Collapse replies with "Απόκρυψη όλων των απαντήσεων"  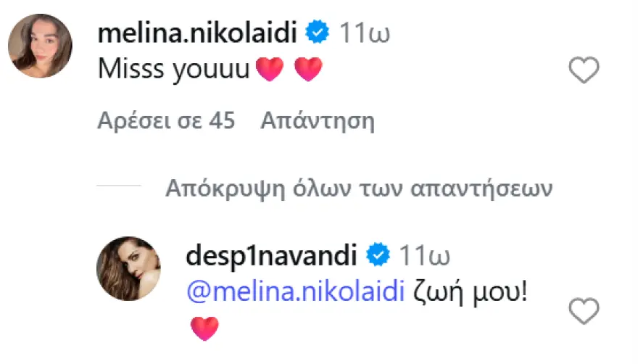(359, 189)
